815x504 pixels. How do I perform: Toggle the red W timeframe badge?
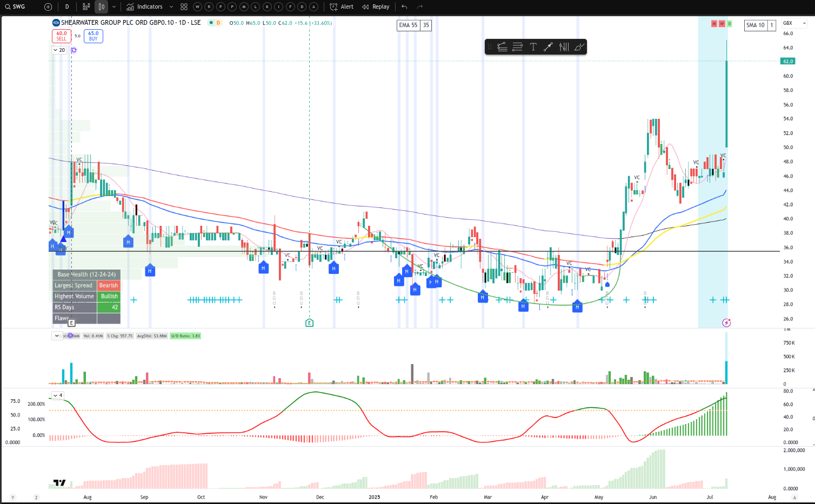(722, 24)
